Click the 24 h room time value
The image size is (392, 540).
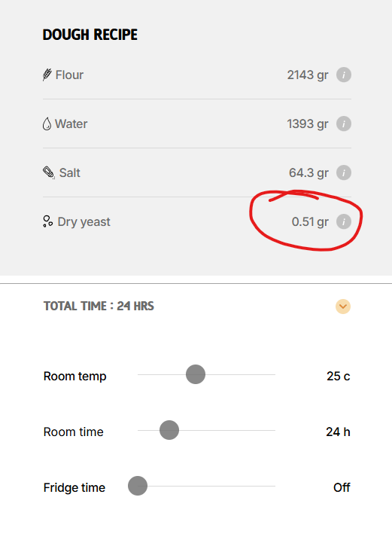click(x=338, y=432)
